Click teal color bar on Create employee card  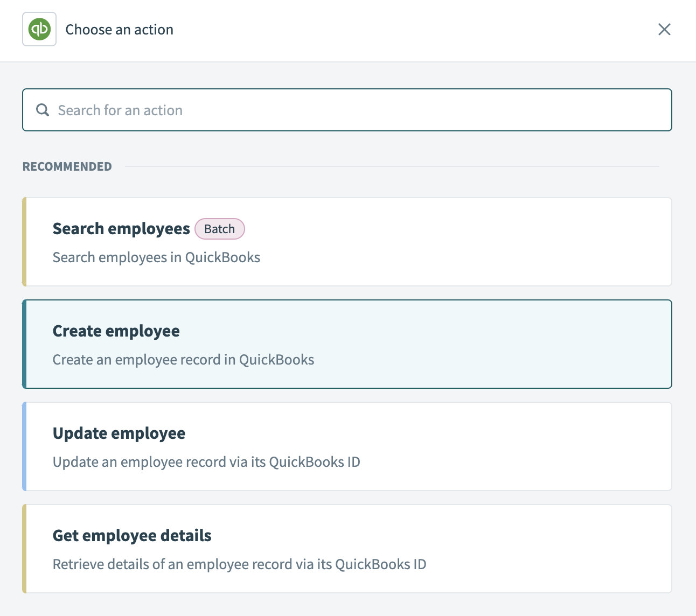24,344
